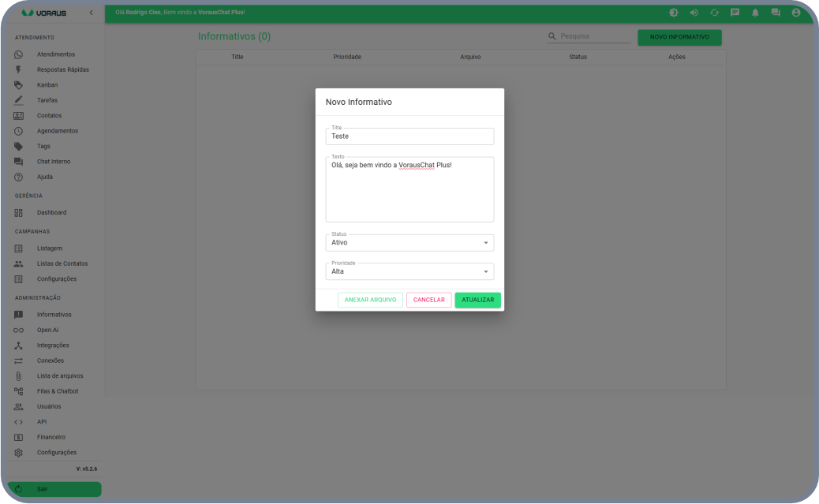819x504 pixels.
Task: Open the Status dropdown showing Ativo
Action: pos(409,243)
